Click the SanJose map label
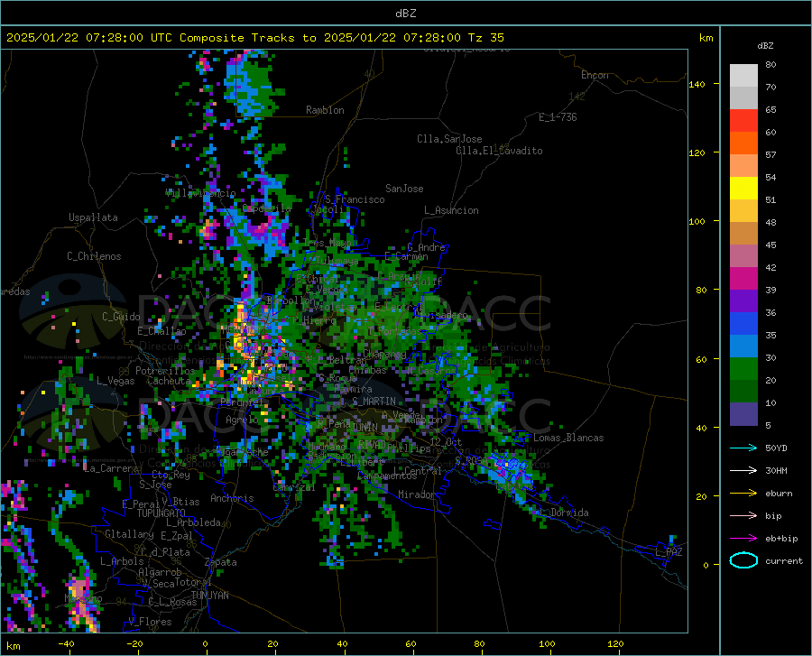 coord(404,189)
